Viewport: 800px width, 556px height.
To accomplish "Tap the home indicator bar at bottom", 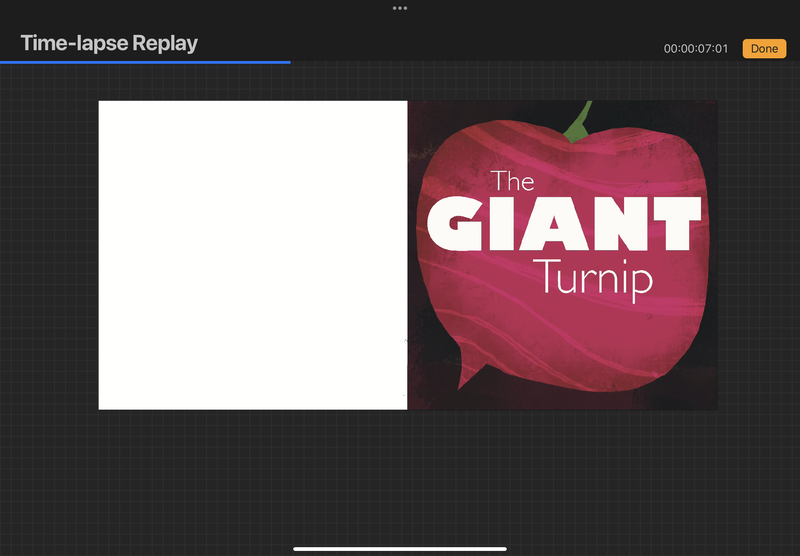I will pyautogui.click(x=400, y=548).
